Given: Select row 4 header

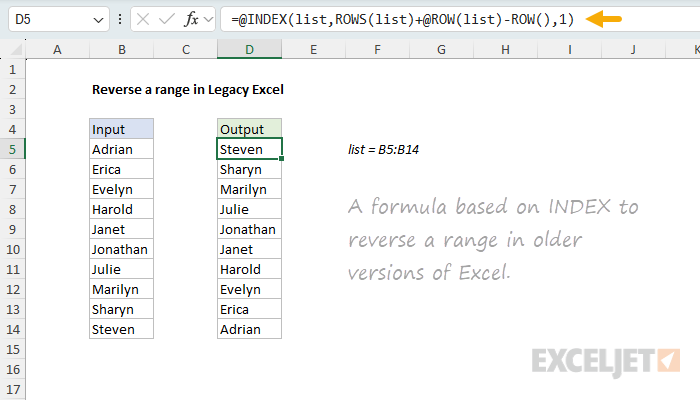Looking at the screenshot, I should click(12, 129).
